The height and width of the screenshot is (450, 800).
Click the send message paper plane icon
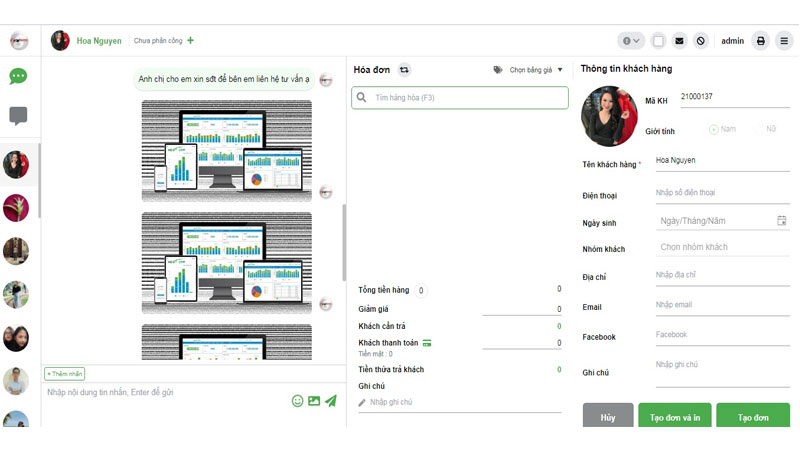click(331, 401)
